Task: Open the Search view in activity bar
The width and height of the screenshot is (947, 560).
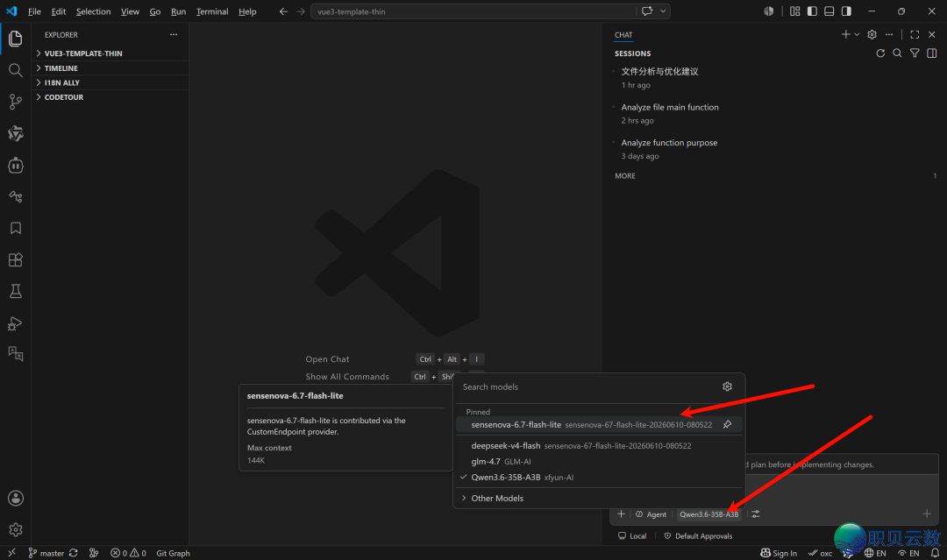Action: 16,71
